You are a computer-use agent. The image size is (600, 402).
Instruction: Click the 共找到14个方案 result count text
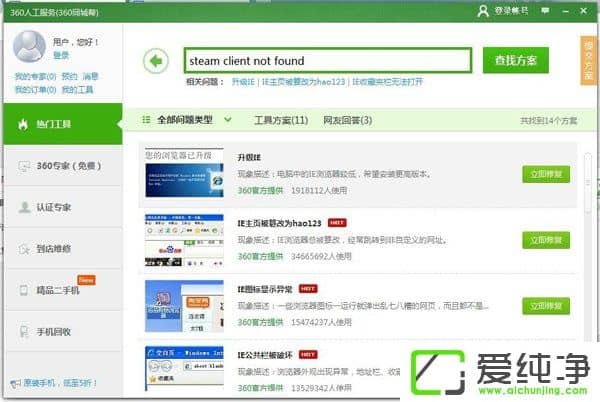pyautogui.click(x=548, y=120)
